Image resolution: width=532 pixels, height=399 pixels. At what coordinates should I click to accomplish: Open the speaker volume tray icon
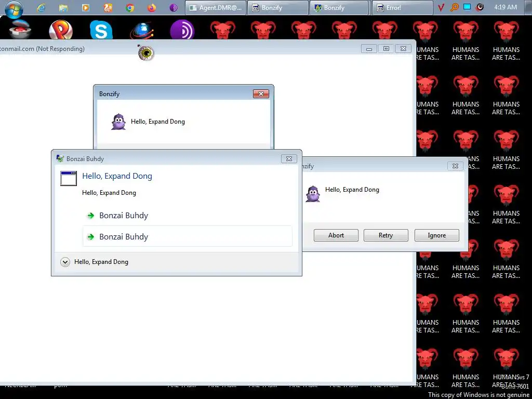(x=480, y=7)
